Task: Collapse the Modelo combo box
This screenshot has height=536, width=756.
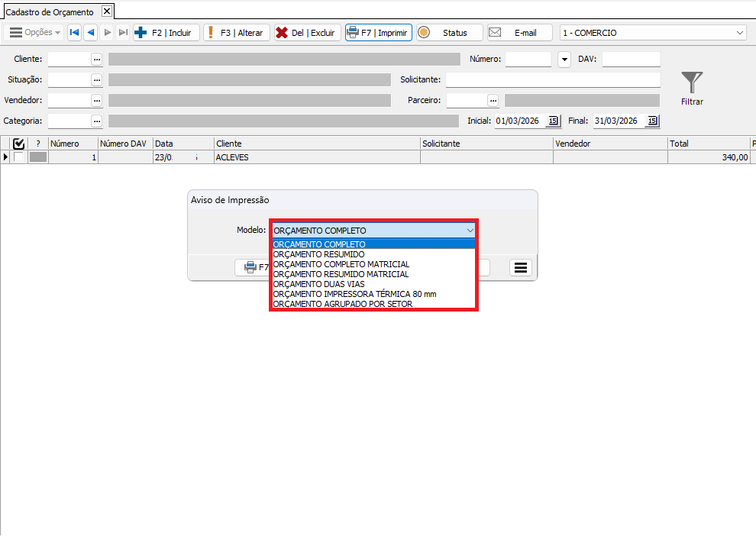Action: [470, 230]
